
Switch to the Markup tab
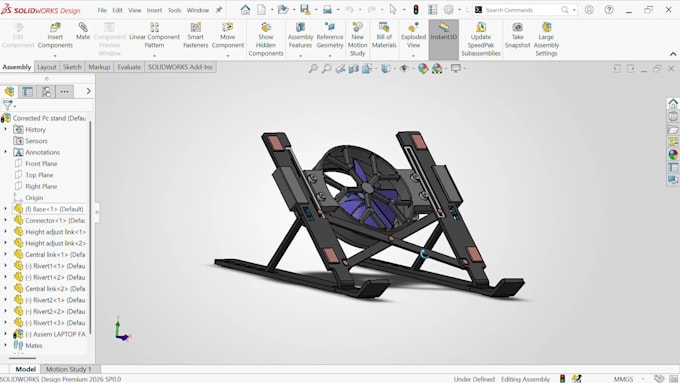pos(99,67)
